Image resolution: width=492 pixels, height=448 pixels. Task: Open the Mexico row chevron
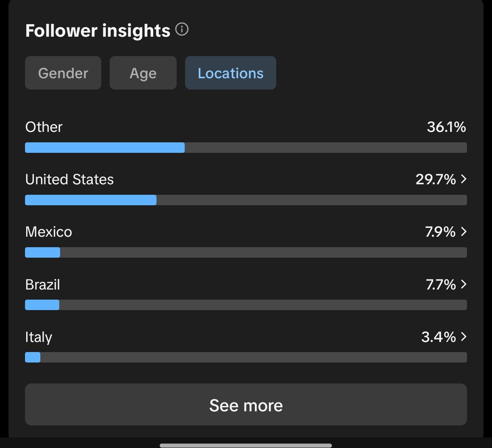(463, 231)
